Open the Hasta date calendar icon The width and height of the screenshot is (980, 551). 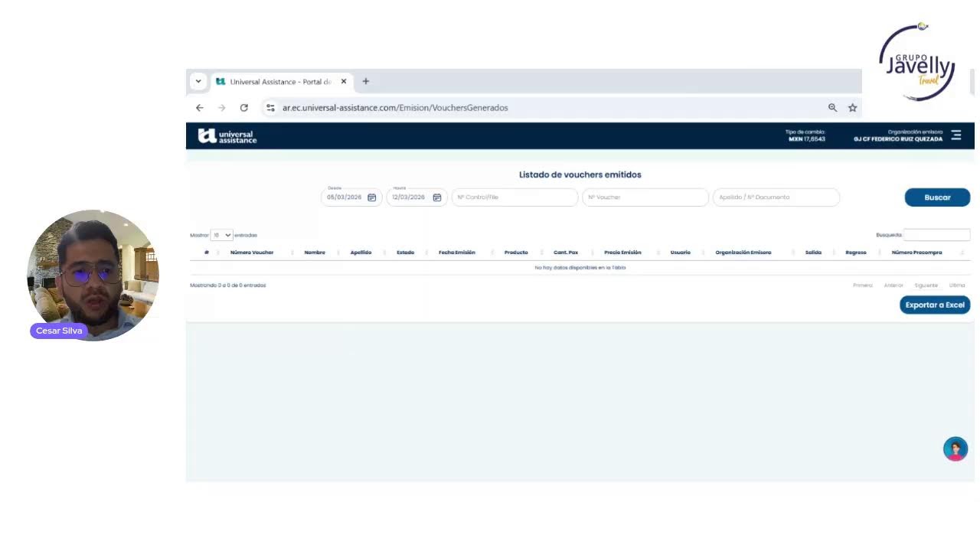[437, 197]
